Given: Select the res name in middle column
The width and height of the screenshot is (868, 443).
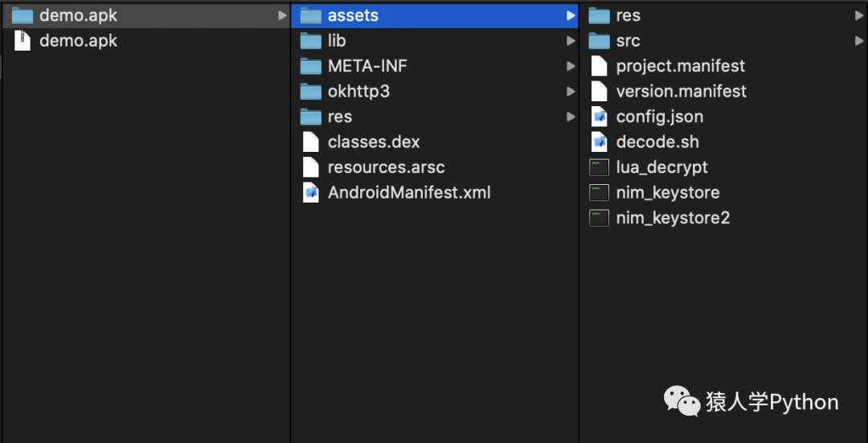Looking at the screenshot, I should coord(340,117).
